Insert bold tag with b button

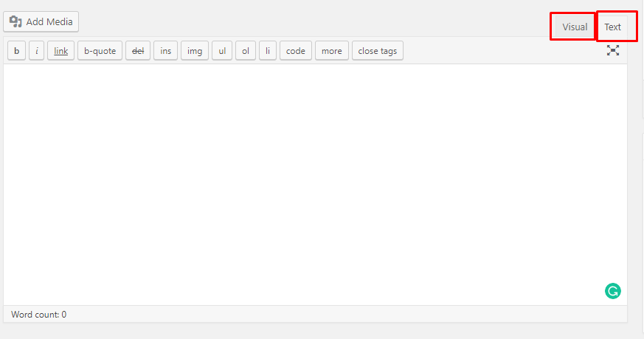(16, 51)
